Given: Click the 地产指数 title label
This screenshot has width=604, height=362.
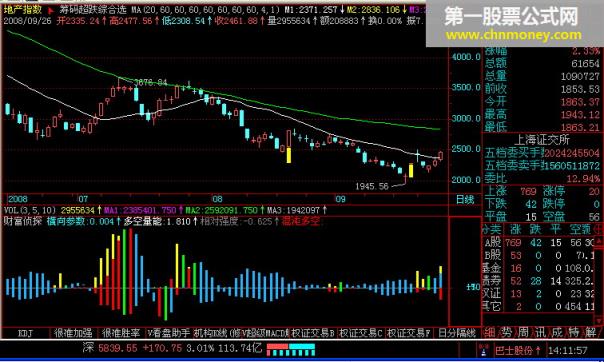Looking at the screenshot, I should point(23,10).
